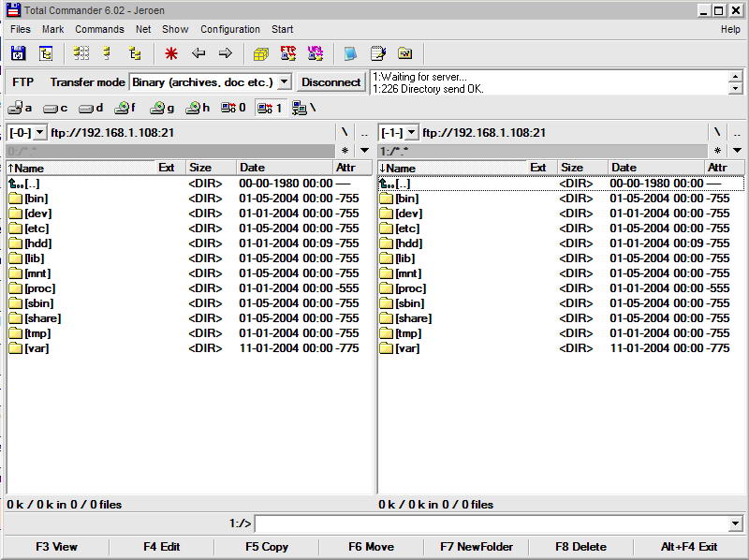Click the blue multi-rename tool icon
The image size is (749, 560).
tap(350, 53)
